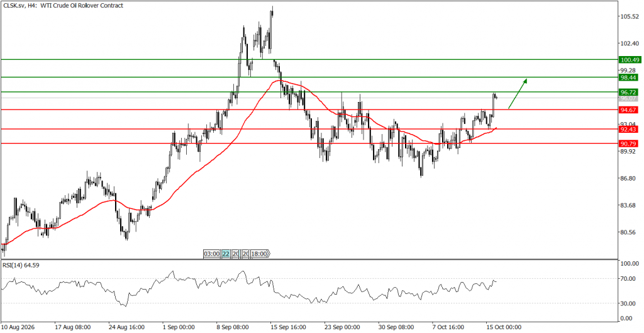Click the 8 Sep 08:00 time label
The image size is (644, 333).
(233, 327)
